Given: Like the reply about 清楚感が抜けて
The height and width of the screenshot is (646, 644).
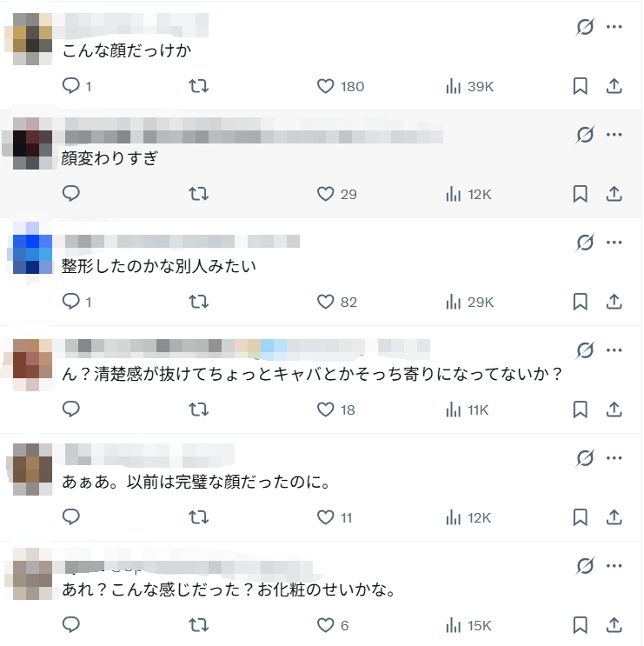Looking at the screenshot, I should click(x=336, y=410).
